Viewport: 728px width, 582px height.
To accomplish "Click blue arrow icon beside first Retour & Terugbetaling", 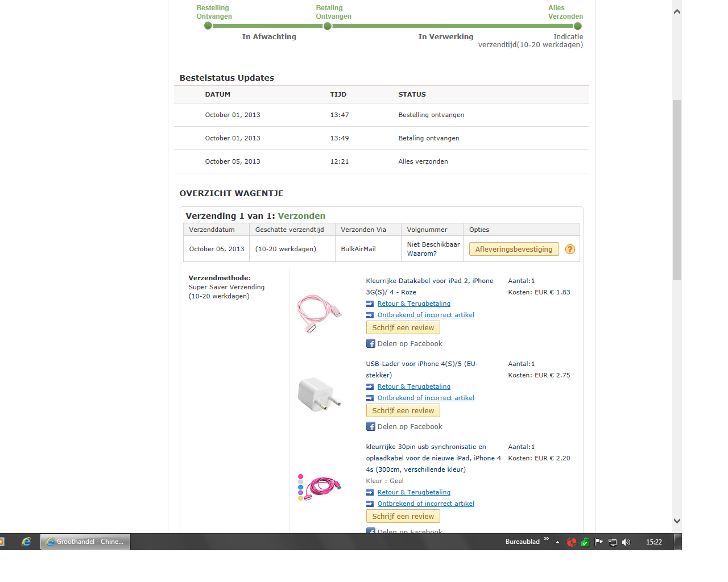I will (370, 304).
